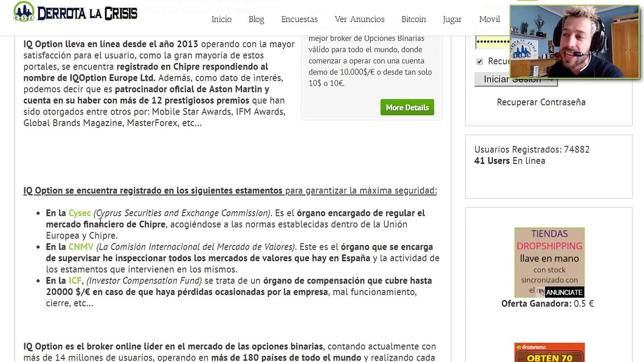This screenshot has width=644, height=362.
Task: Focus the password input field
Action: coord(493,42)
